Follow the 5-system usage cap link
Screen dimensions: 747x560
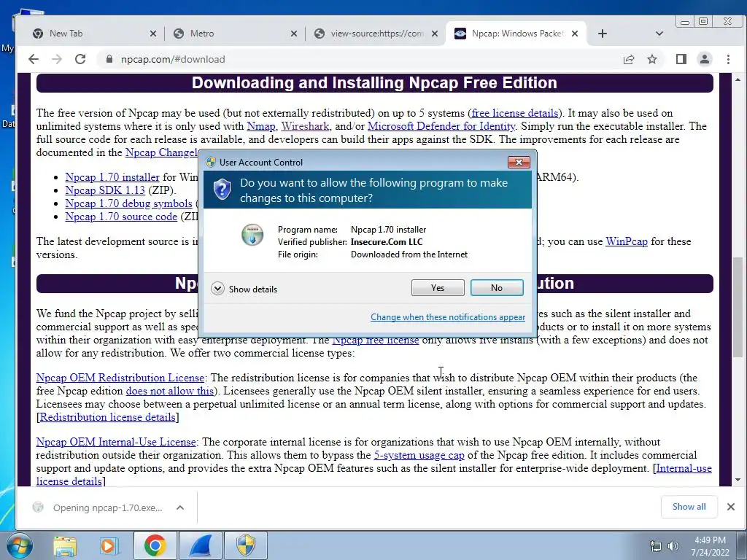tap(419, 455)
